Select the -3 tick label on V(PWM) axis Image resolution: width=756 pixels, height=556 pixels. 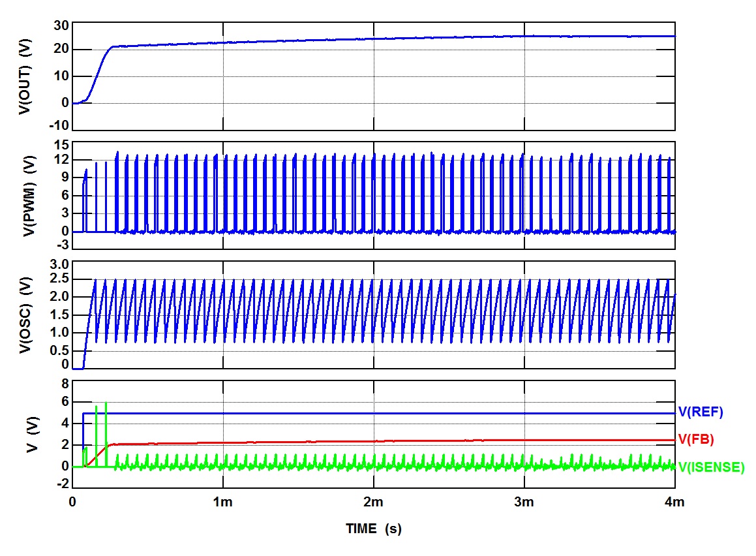(x=62, y=245)
